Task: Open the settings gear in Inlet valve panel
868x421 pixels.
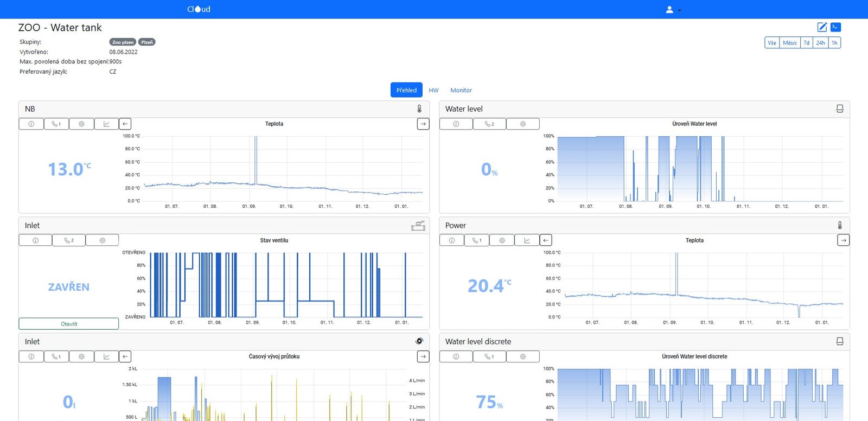Action: click(102, 240)
